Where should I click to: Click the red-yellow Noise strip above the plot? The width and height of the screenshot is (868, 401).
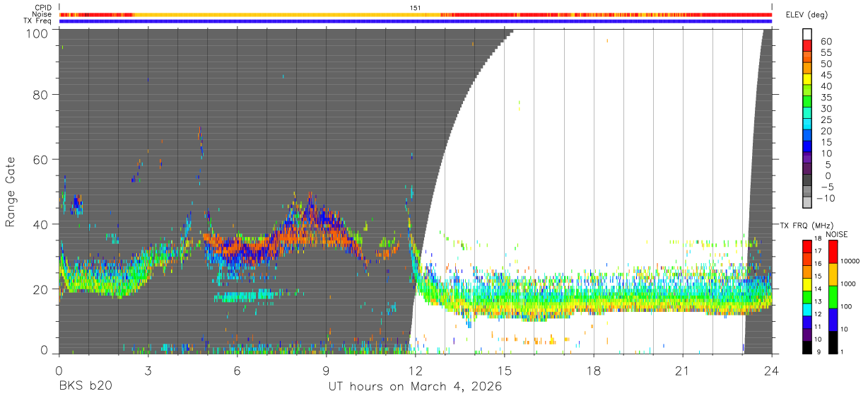pyautogui.click(x=416, y=14)
